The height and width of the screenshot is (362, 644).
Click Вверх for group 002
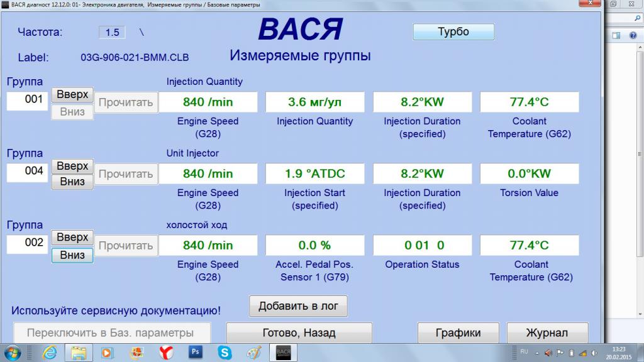click(72, 237)
